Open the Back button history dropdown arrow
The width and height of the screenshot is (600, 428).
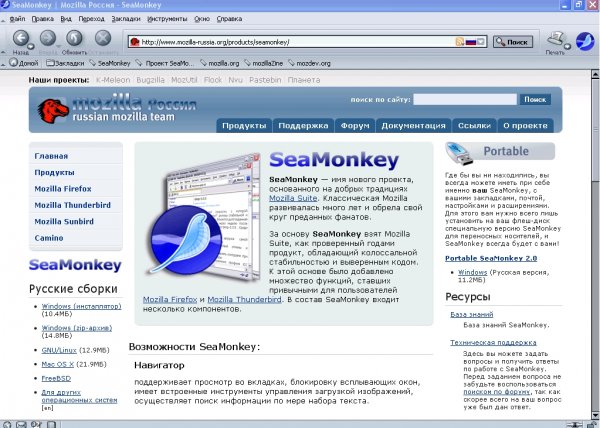[x=31, y=46]
